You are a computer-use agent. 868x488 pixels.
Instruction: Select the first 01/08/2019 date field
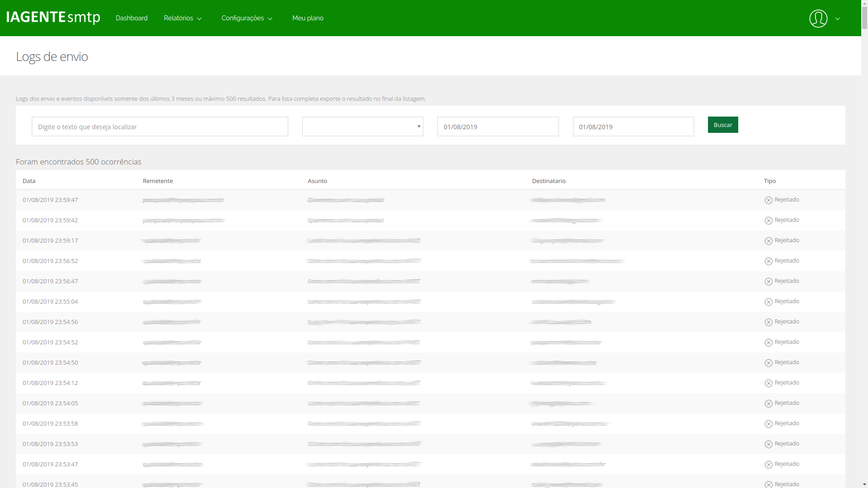[497, 127]
